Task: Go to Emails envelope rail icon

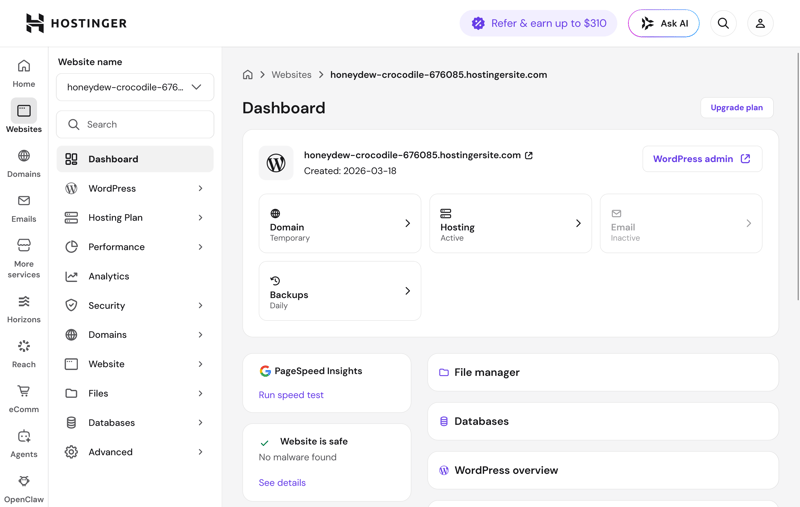Action: click(x=24, y=200)
